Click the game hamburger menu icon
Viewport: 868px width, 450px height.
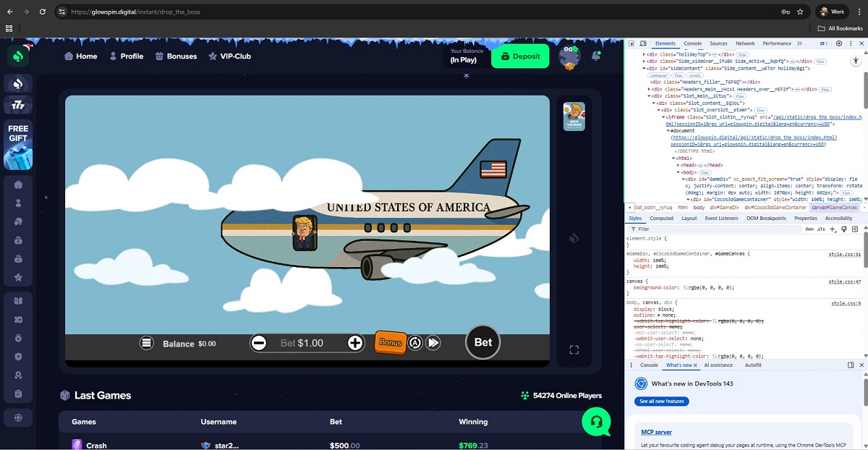coord(147,343)
